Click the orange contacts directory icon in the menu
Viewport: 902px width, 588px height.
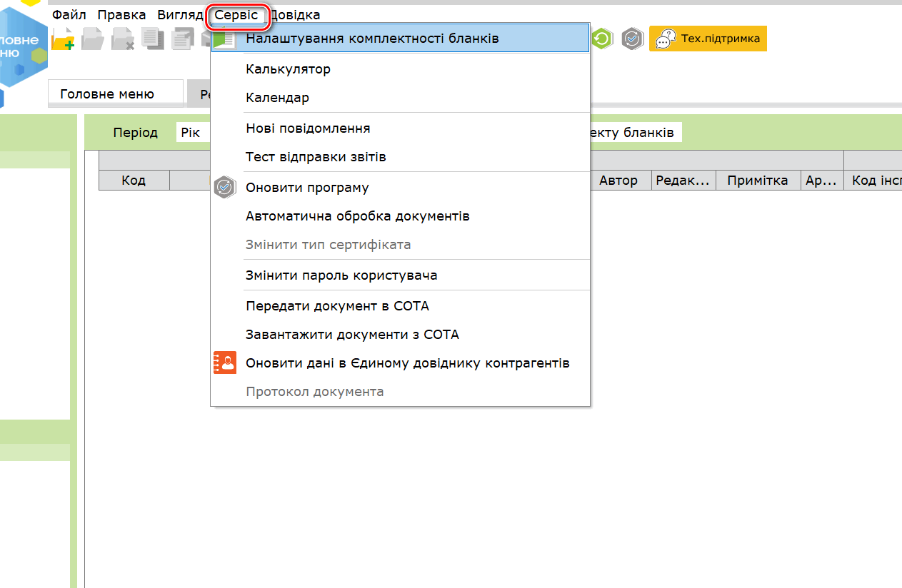click(225, 363)
